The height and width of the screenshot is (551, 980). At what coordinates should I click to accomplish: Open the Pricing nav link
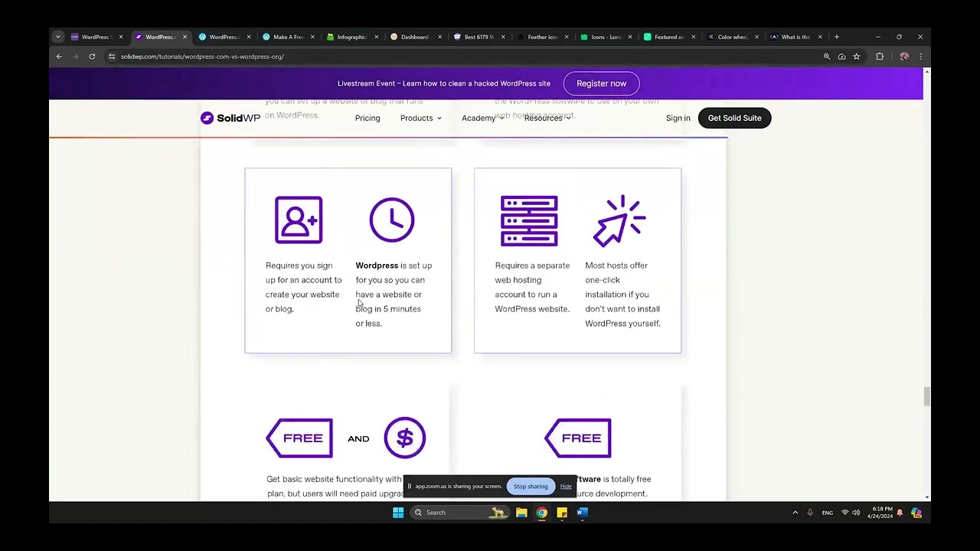click(367, 118)
